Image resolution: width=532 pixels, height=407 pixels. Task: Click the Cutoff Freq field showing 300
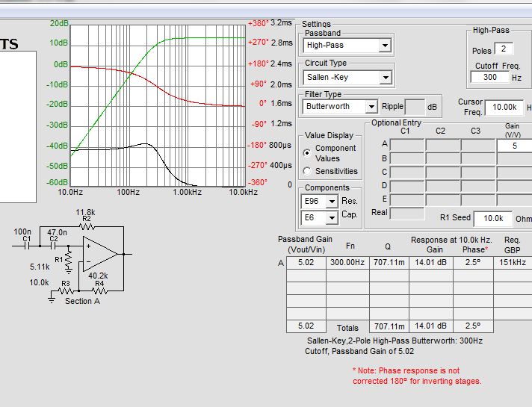pos(490,77)
